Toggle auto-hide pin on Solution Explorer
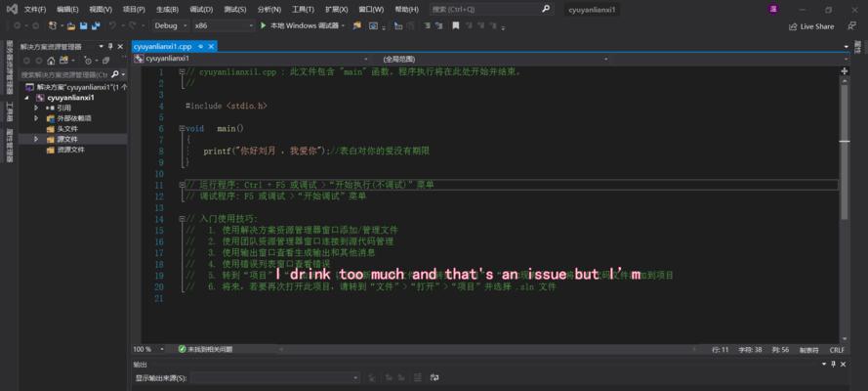Screen dimensions: 868x391 pyautogui.click(x=110, y=47)
